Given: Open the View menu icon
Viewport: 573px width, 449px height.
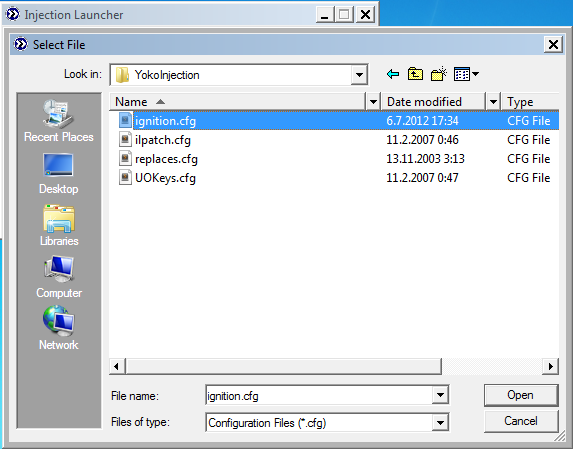Looking at the screenshot, I should (x=466, y=74).
